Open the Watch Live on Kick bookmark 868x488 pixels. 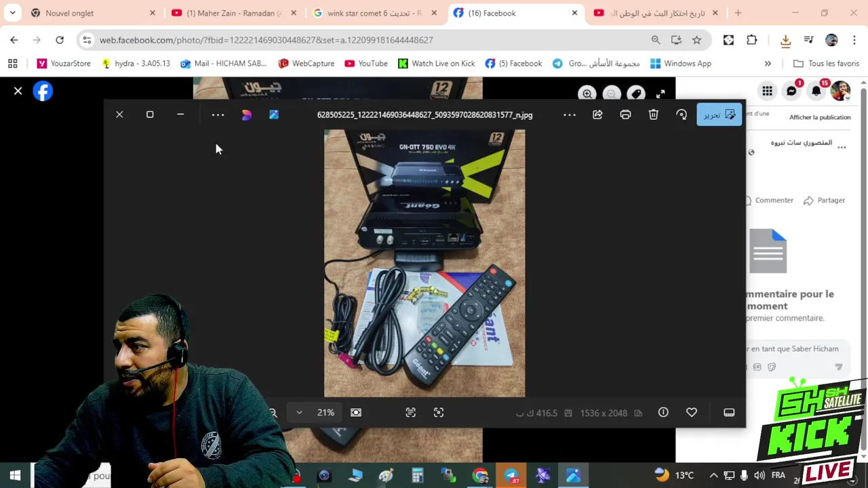[x=436, y=63]
